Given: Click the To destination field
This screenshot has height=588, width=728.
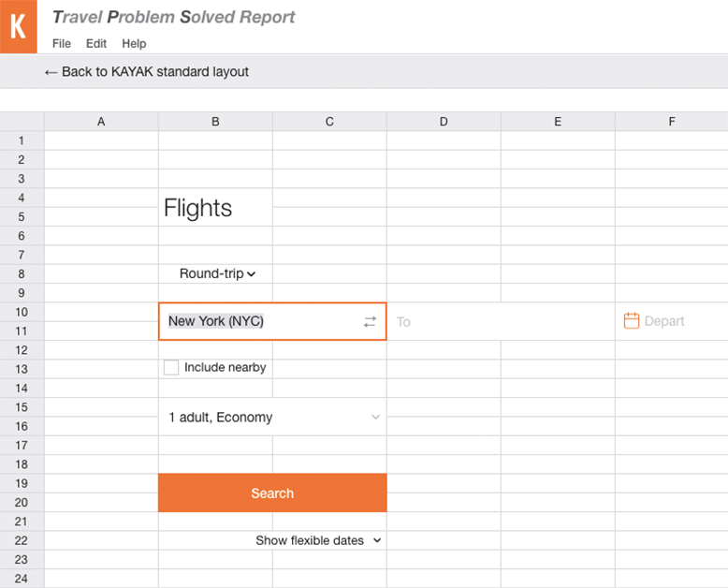Looking at the screenshot, I should (x=501, y=321).
